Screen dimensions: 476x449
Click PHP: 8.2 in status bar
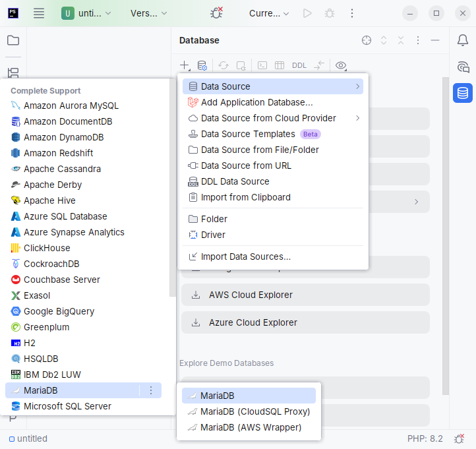coord(425,438)
